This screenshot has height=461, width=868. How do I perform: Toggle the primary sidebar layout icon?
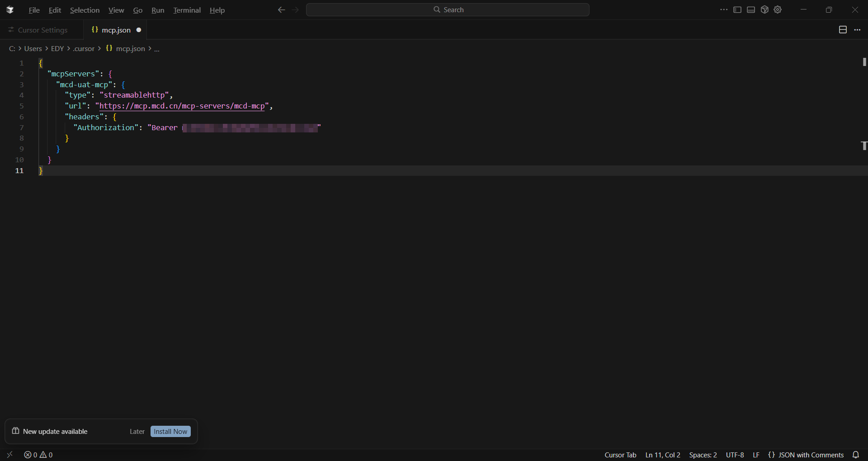click(x=737, y=10)
